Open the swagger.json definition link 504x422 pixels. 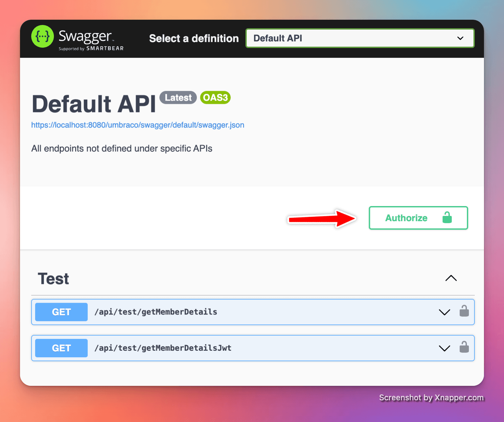pos(138,125)
